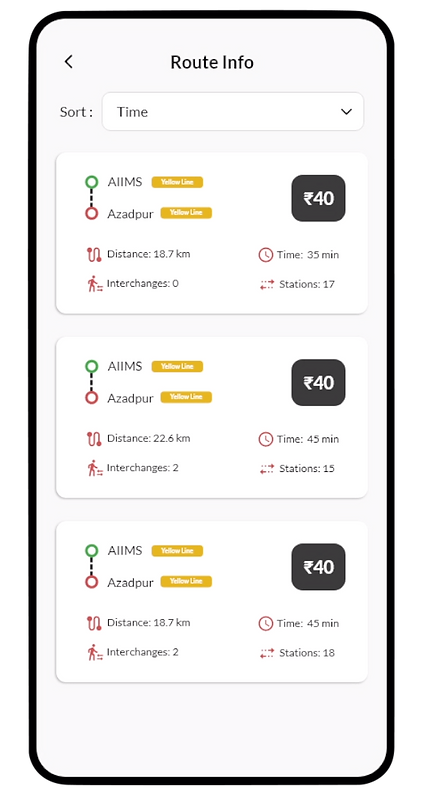Click the clock icon in the 22.6 km route card
The height and width of the screenshot is (794, 446).
266,439
